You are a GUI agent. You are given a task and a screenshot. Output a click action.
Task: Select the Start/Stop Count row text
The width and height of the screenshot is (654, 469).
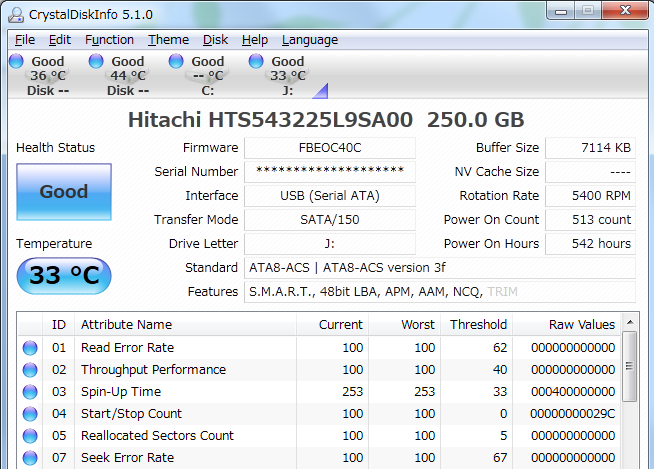(131, 414)
